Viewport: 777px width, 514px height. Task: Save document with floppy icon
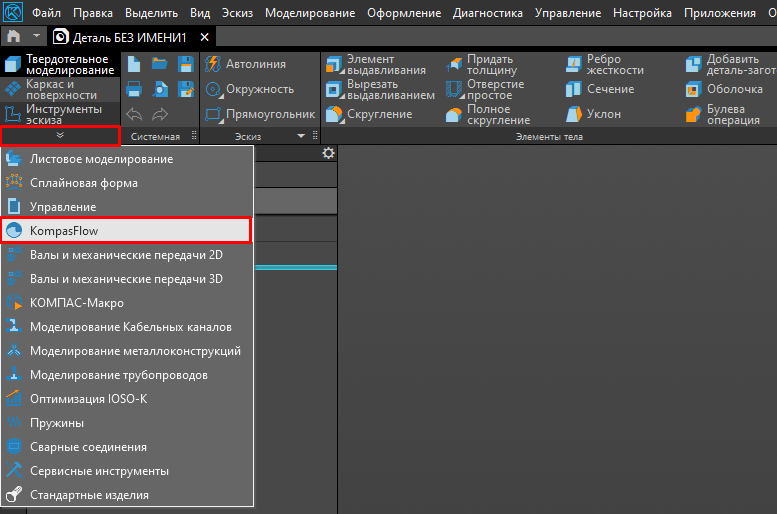pyautogui.click(x=186, y=64)
